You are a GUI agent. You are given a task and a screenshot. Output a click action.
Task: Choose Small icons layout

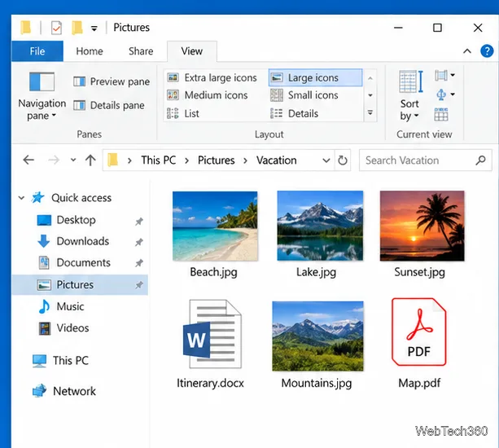click(x=304, y=95)
